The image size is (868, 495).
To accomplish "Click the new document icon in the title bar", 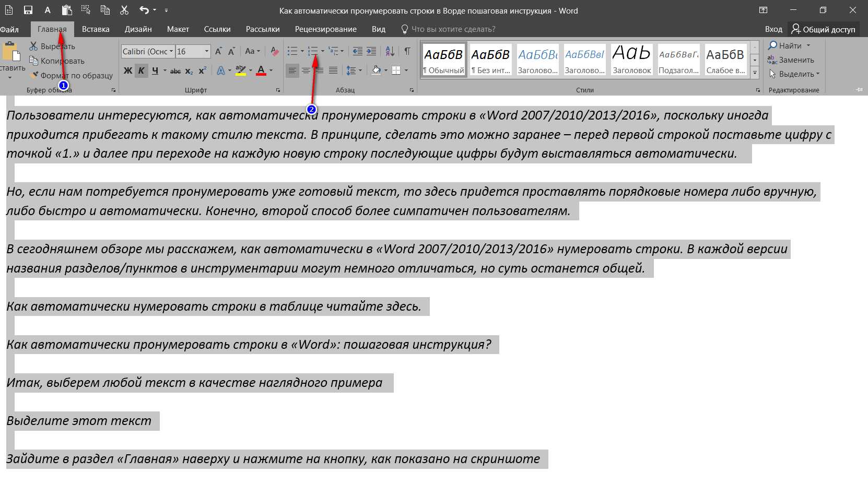I will tap(9, 10).
